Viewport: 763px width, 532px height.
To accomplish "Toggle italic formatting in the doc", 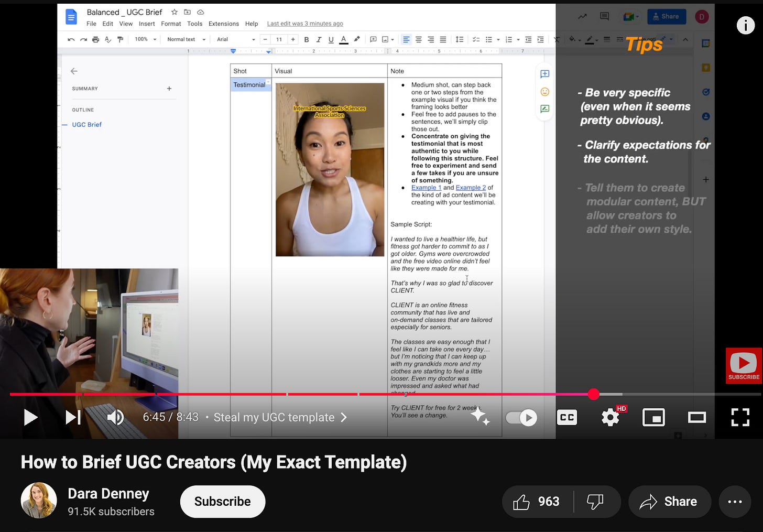I will (319, 39).
